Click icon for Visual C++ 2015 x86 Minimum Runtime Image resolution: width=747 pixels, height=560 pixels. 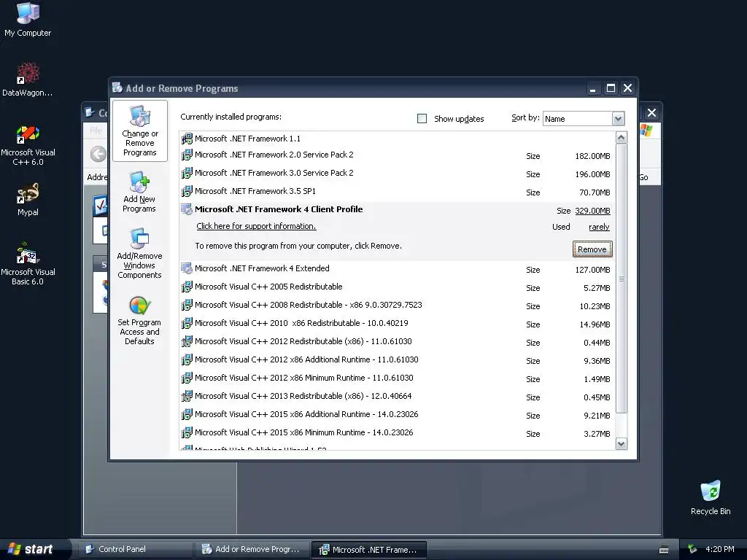(187, 432)
